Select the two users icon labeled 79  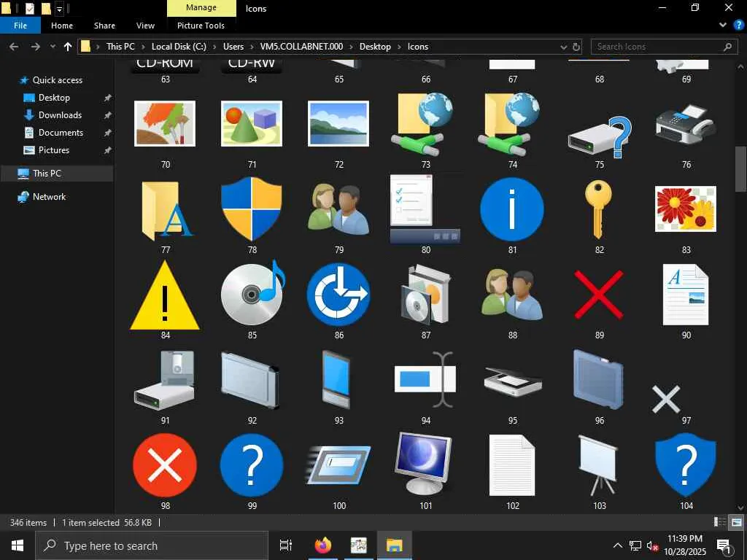point(338,209)
